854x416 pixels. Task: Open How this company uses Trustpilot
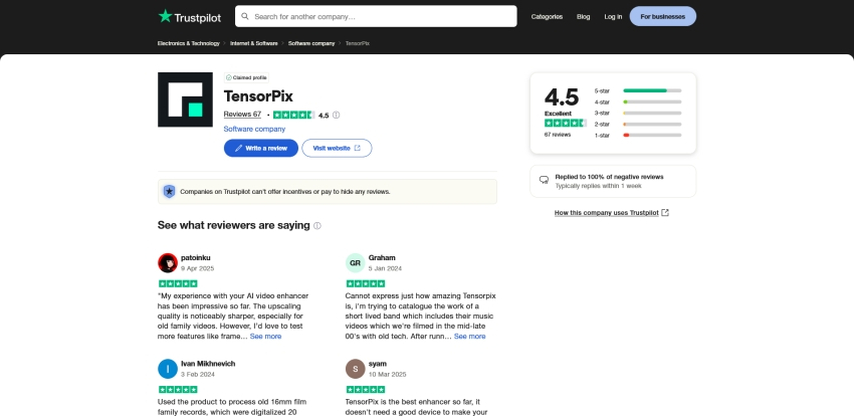click(611, 213)
